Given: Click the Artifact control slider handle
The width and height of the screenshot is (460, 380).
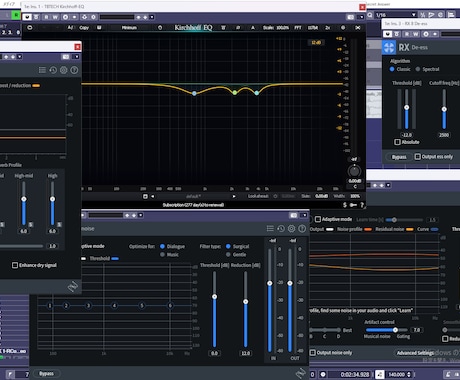Looking at the screenshot, I should [x=395, y=330].
